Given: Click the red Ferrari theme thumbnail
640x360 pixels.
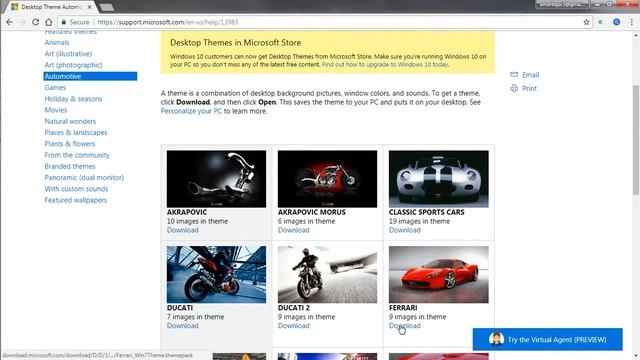Looking at the screenshot, I should click(438, 274).
